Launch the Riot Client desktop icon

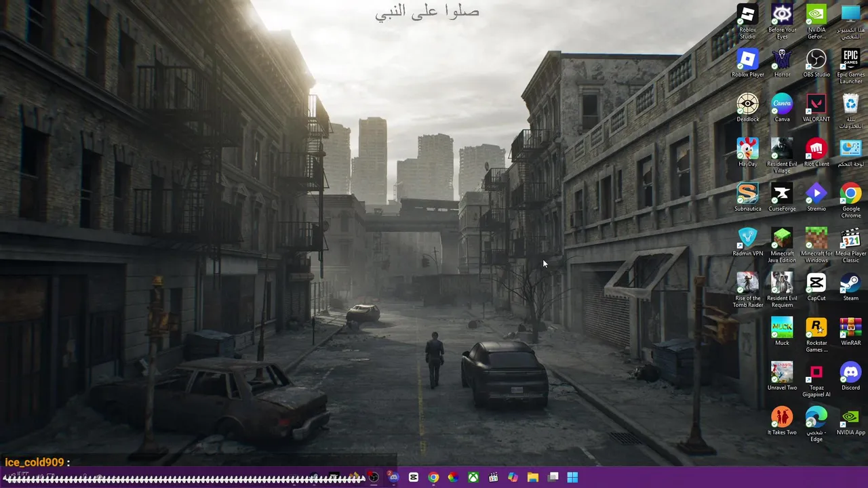(x=816, y=152)
